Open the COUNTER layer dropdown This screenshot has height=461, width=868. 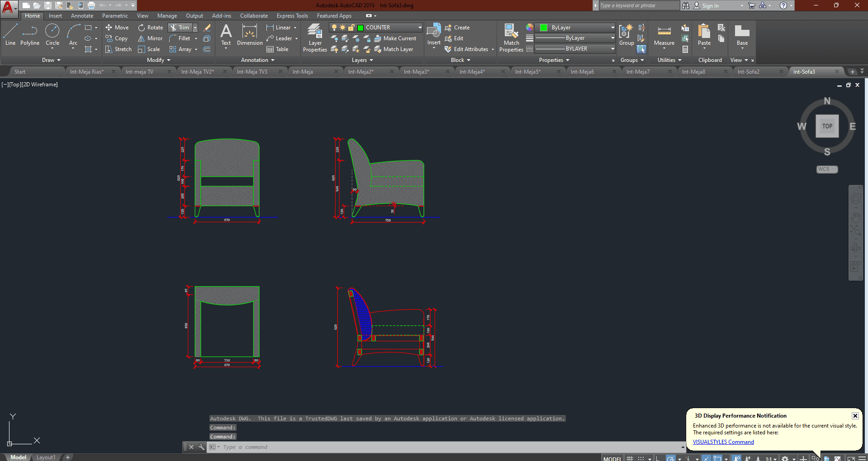[419, 28]
